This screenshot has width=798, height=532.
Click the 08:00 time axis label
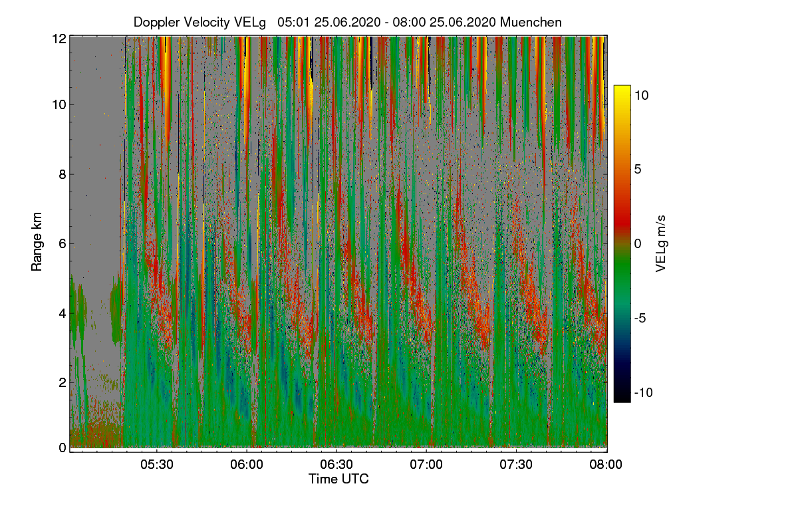click(606, 465)
